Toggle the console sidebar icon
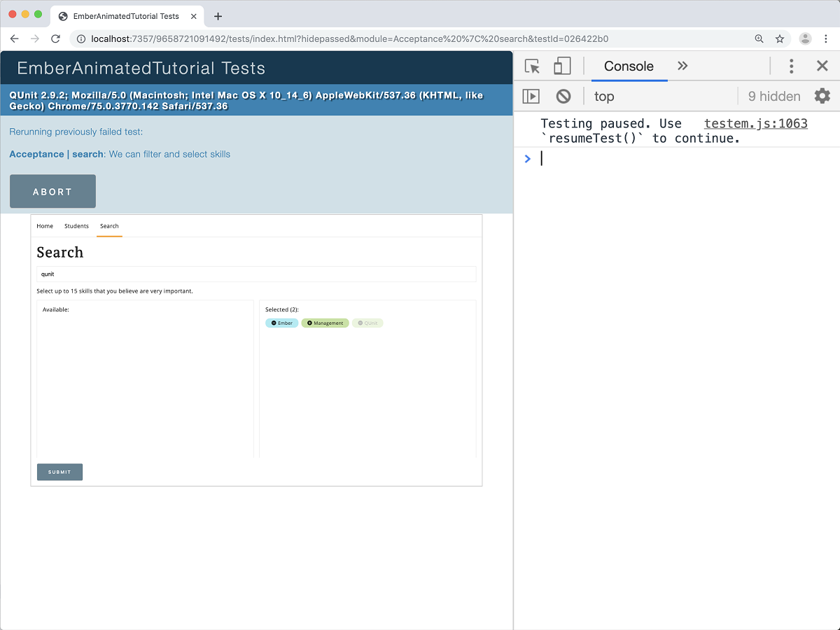 pos(531,97)
